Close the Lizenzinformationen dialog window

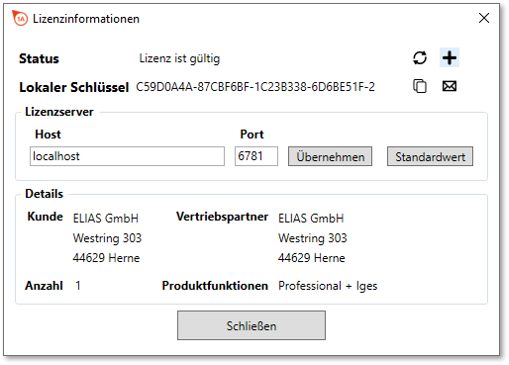click(484, 18)
